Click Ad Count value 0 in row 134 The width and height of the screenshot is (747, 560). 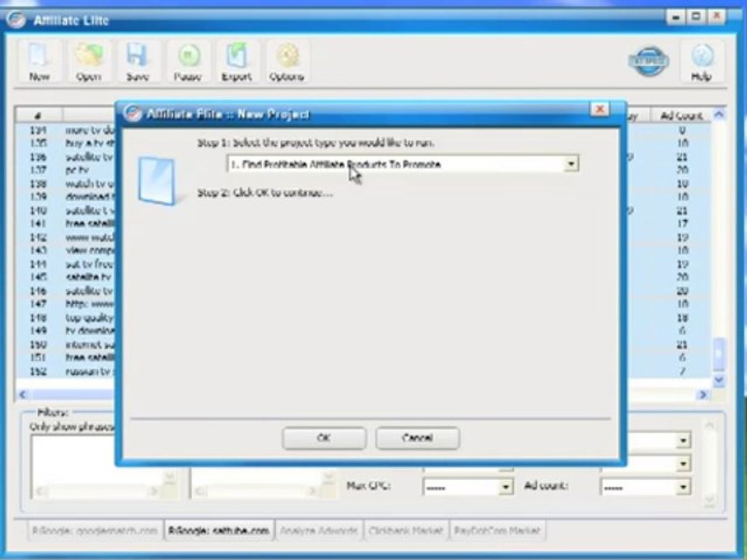pos(682,130)
